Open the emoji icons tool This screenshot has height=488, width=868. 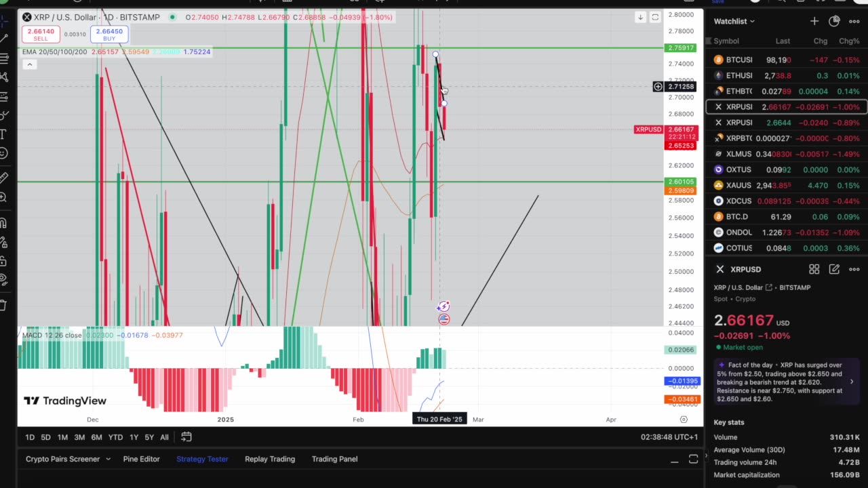(x=3, y=153)
